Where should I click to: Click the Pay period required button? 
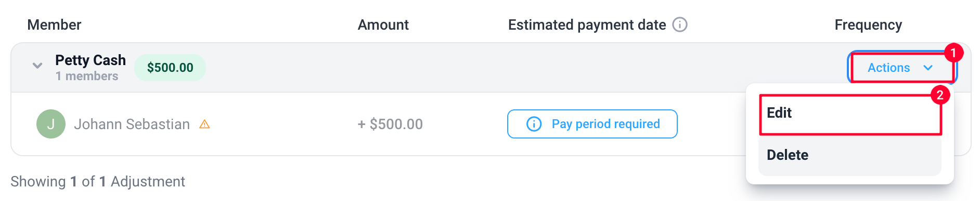592,124
